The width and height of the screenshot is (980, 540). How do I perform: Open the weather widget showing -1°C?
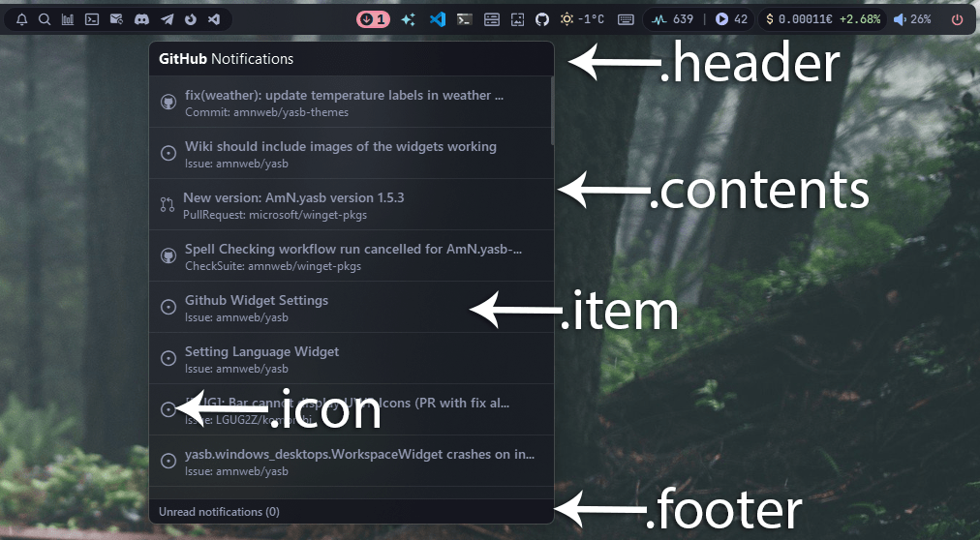point(582,19)
